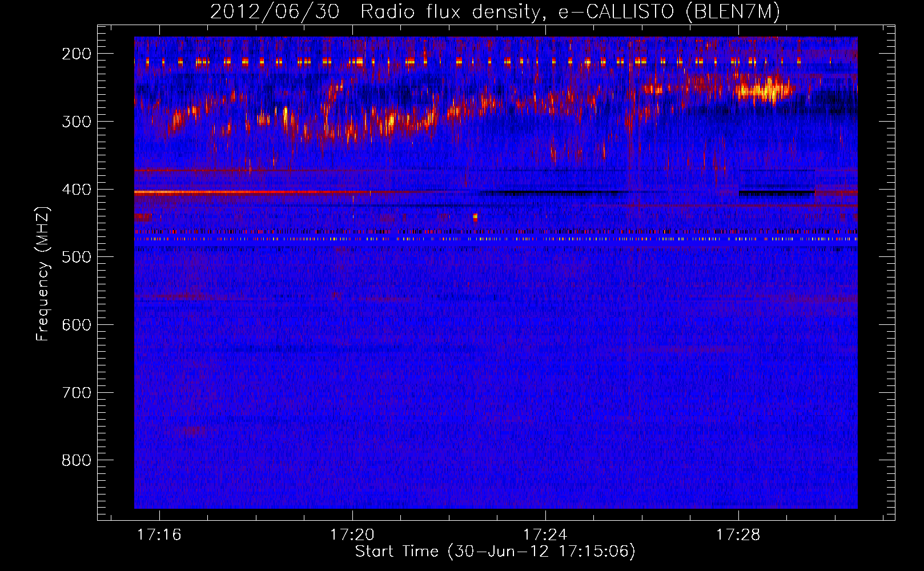
Task: Click the 400 frequency tick label
Action: [x=76, y=190]
